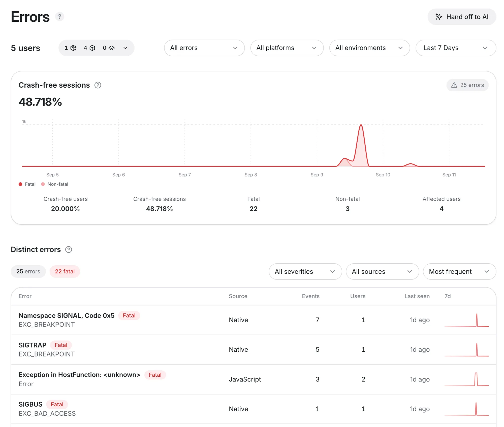Click the cube icon showing 4

pyautogui.click(x=92, y=48)
